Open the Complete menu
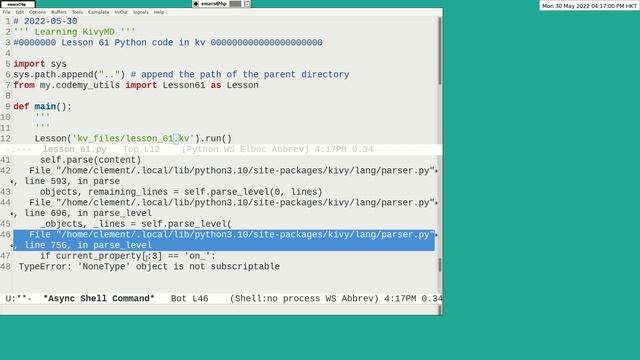640x360 pixels. pyautogui.click(x=99, y=12)
